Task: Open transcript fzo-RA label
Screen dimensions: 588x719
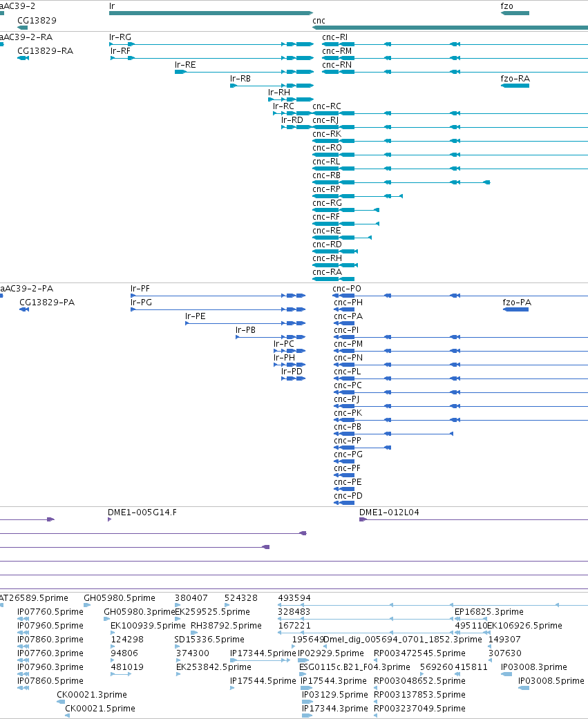Action: [515, 79]
